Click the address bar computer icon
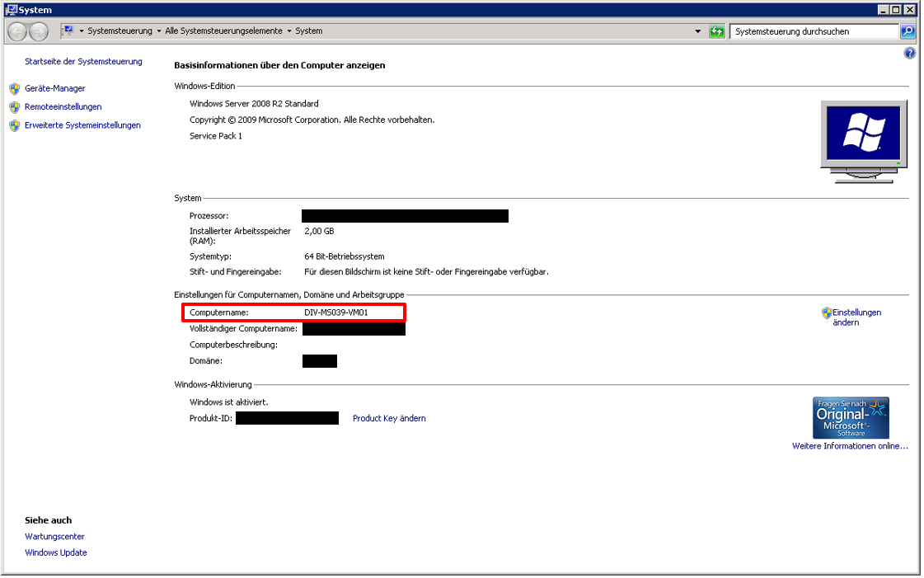This screenshot has height=578, width=924. [x=68, y=31]
